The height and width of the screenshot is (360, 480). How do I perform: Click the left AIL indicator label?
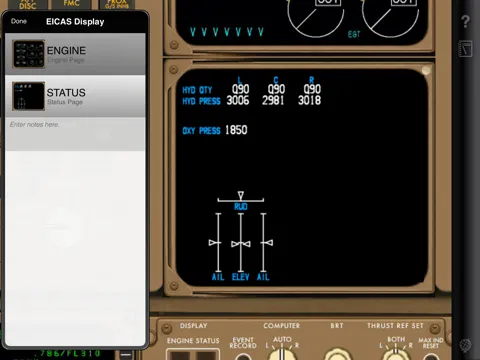click(x=218, y=277)
